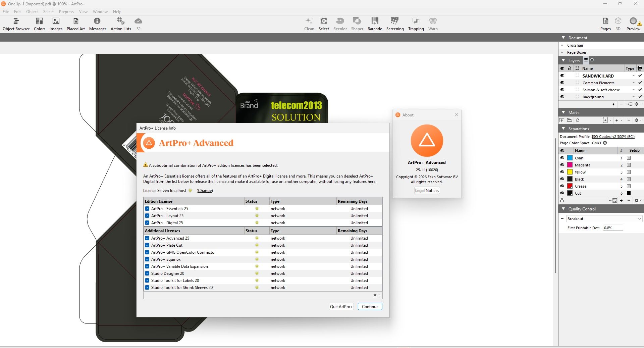
Task: Open the View menu
Action: tap(83, 12)
